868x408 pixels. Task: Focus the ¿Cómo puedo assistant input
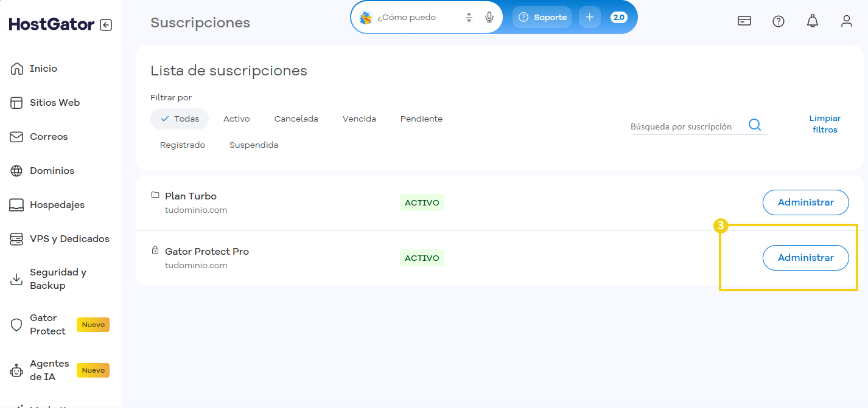(x=418, y=18)
